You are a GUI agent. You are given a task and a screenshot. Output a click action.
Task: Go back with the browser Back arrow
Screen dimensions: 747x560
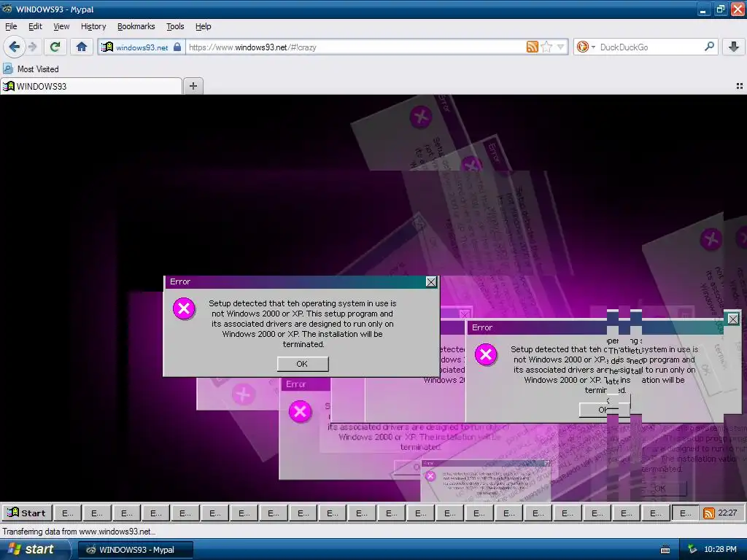point(15,47)
